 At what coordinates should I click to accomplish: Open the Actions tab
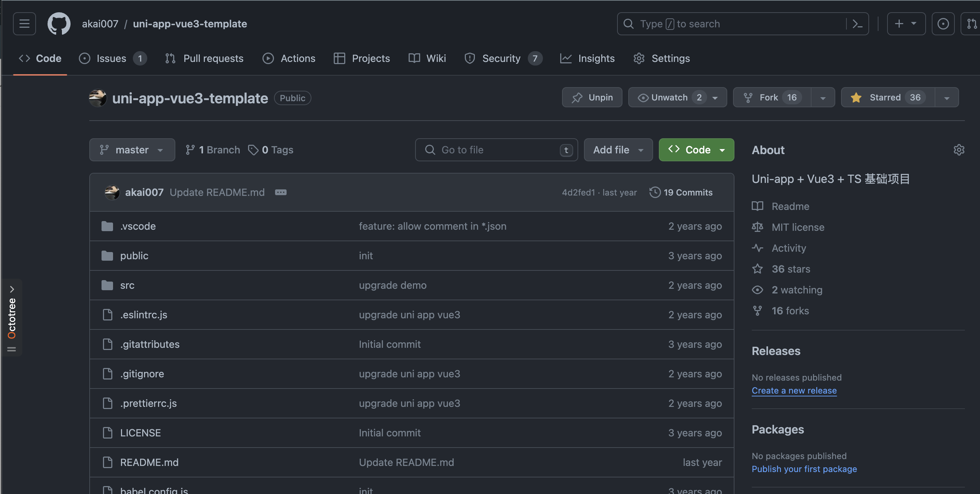[x=289, y=58]
